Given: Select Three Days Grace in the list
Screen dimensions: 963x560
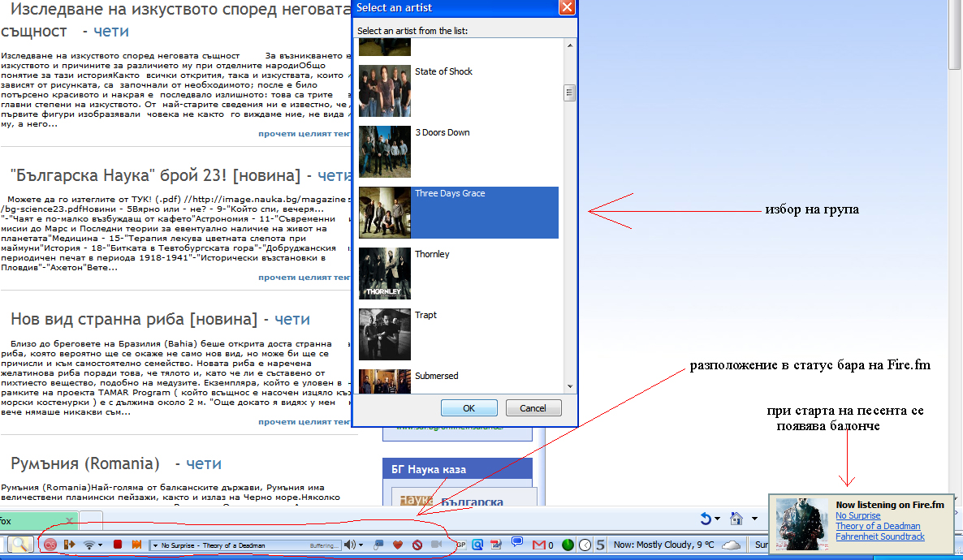Looking at the screenshot, I should coord(458,213).
